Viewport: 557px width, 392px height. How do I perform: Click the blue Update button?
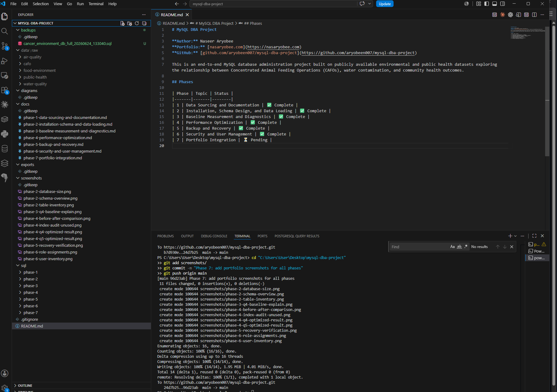click(x=385, y=4)
